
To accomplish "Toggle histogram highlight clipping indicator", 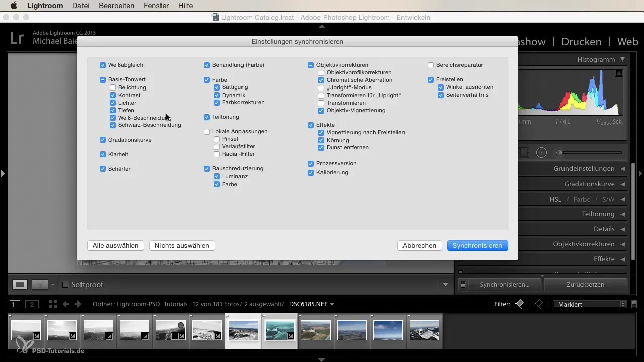I will (x=619, y=73).
